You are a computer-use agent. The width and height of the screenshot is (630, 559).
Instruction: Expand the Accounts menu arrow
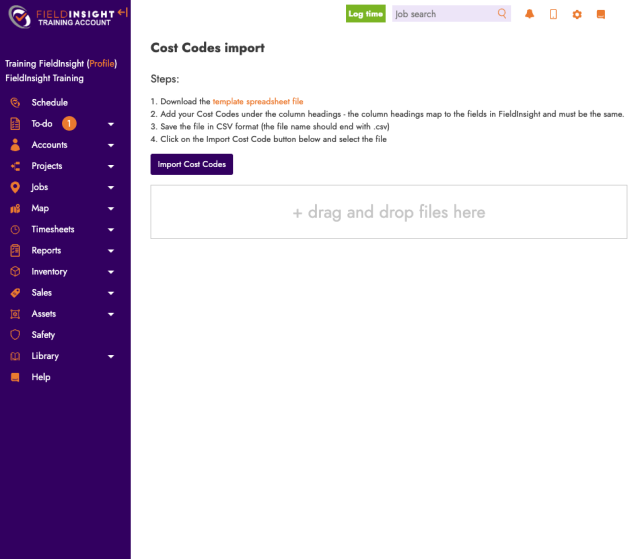111,146
